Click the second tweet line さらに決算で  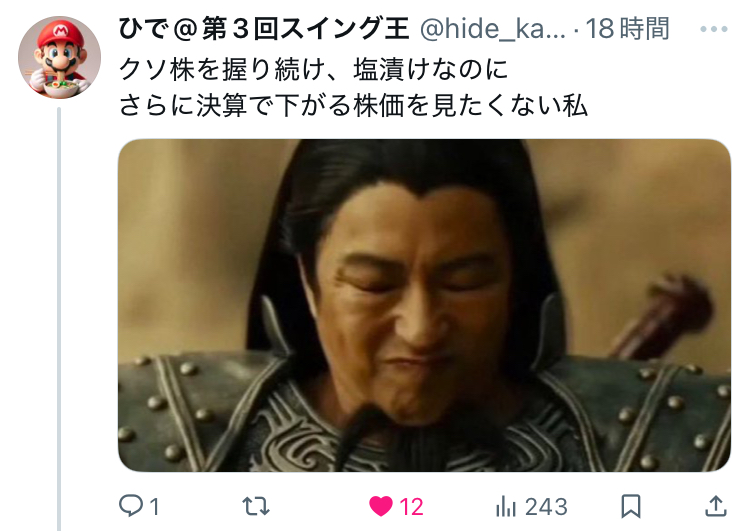pos(352,105)
